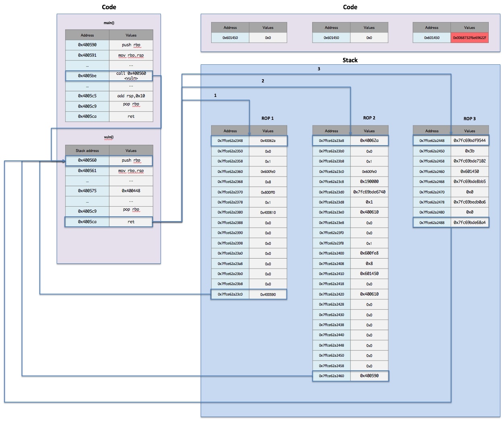Click the main() table title
The width and height of the screenshot is (504, 421).
tap(109, 23)
